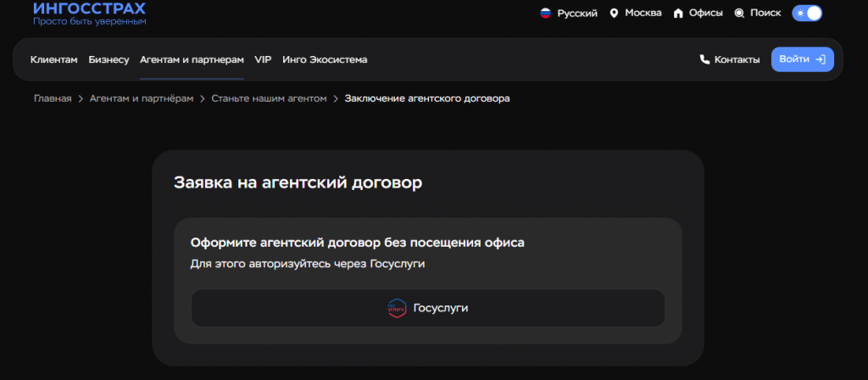Select the Русский language option

(577, 14)
